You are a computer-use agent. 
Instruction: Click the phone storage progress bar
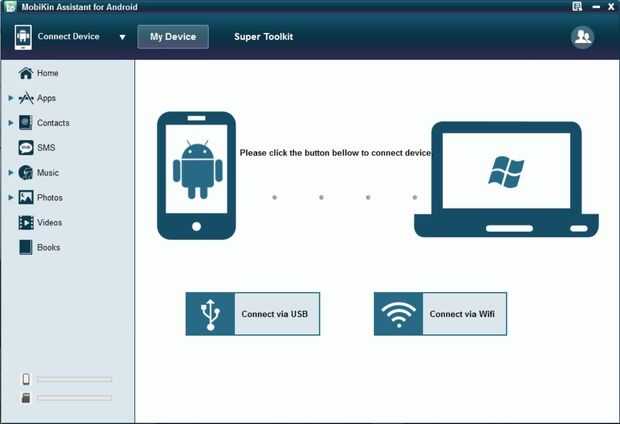(74, 379)
